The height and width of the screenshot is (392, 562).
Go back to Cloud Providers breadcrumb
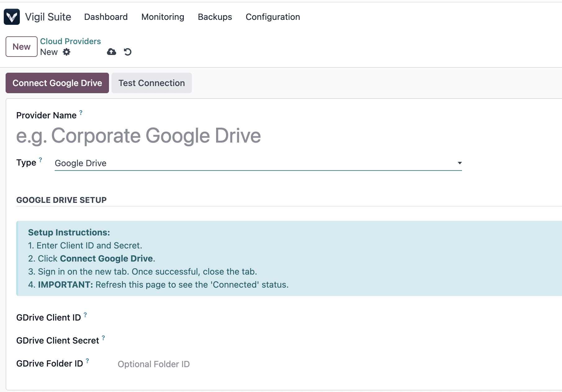point(70,41)
